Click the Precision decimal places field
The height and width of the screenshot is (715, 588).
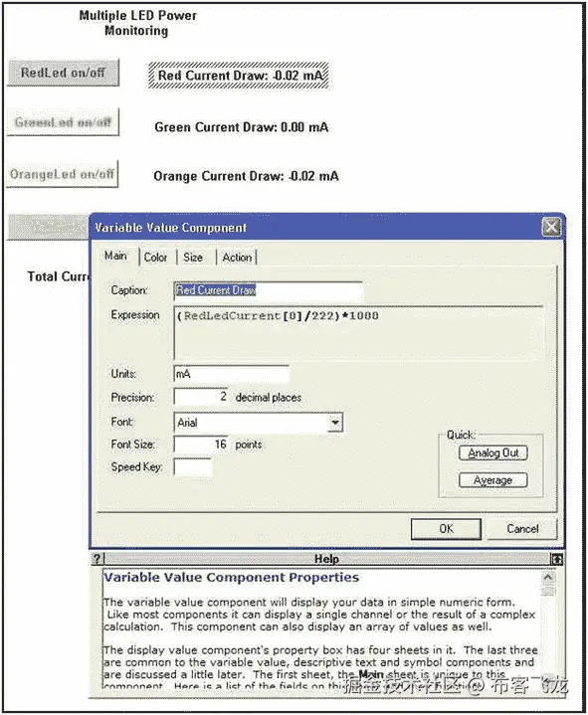pos(201,397)
